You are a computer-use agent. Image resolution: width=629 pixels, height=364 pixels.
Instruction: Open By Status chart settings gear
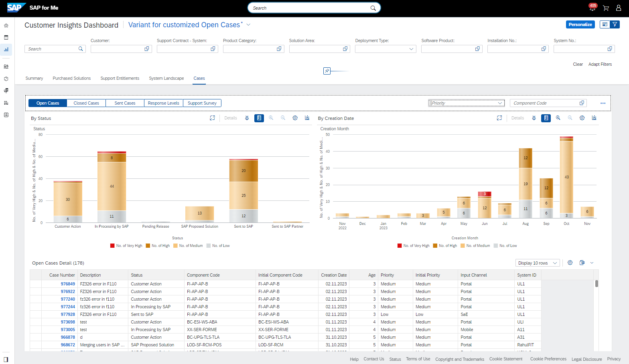click(295, 118)
